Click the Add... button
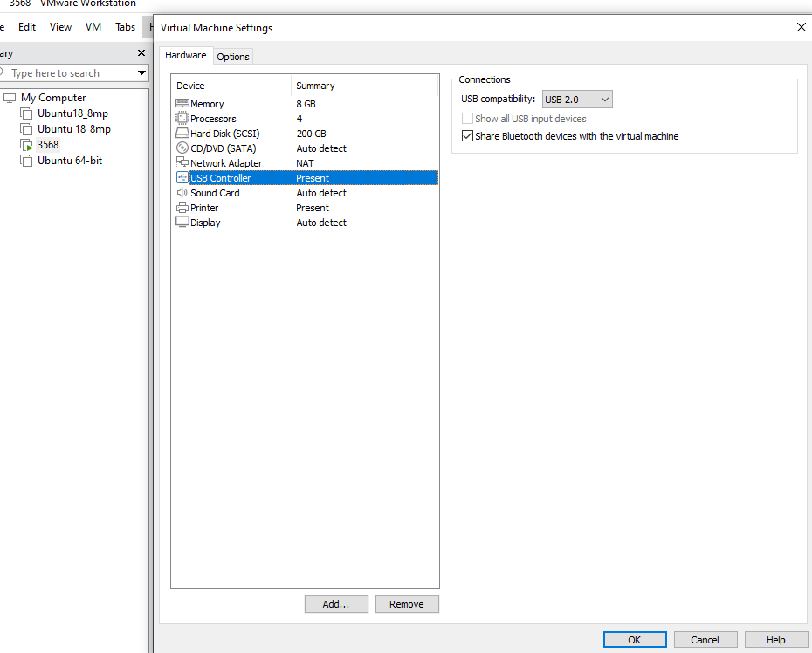Image resolution: width=812 pixels, height=653 pixels. [x=336, y=604]
